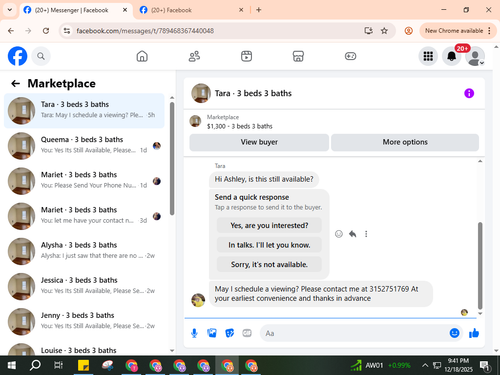Click sender avatar beside viewing request message
500x375 pixels.
point(198,300)
